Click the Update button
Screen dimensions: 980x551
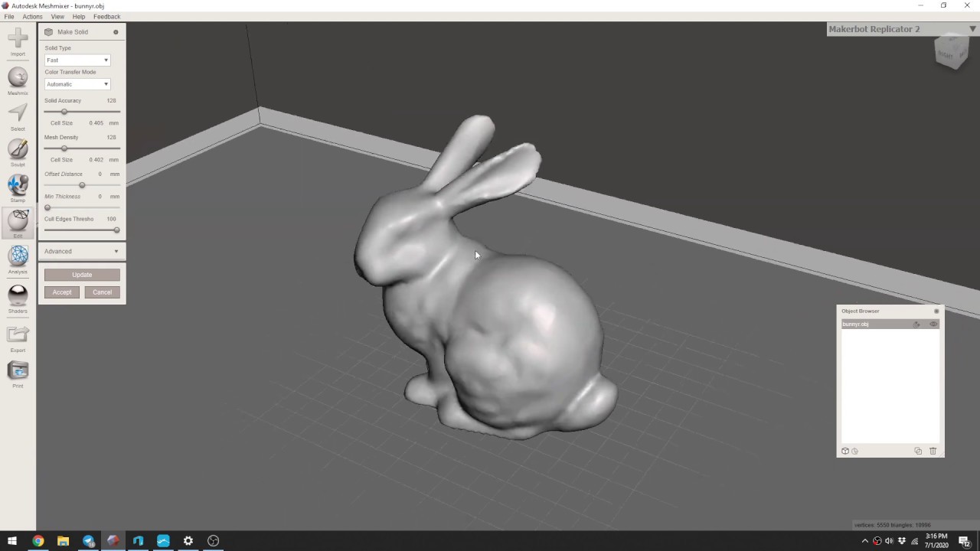(x=82, y=275)
